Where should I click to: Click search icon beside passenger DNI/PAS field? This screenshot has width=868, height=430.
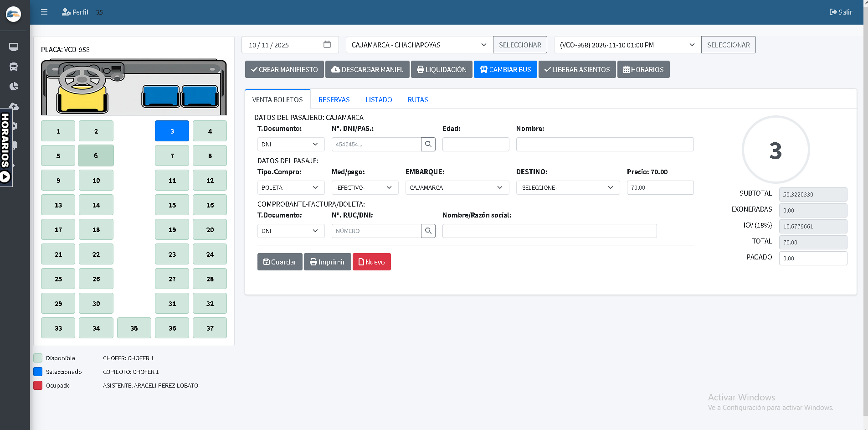click(428, 145)
